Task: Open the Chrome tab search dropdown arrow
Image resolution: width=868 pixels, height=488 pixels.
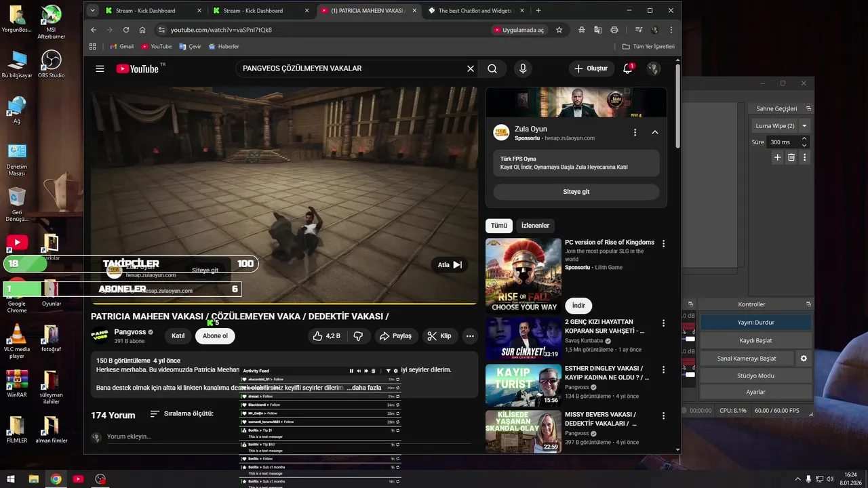Action: pyautogui.click(x=93, y=10)
